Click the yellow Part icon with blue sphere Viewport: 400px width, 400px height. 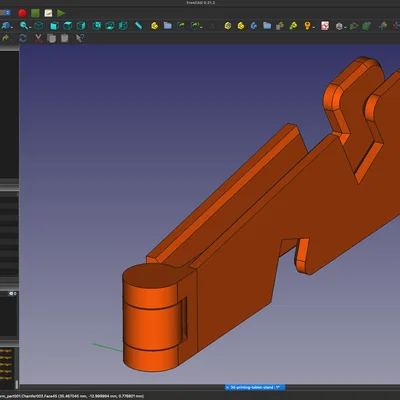(228, 26)
